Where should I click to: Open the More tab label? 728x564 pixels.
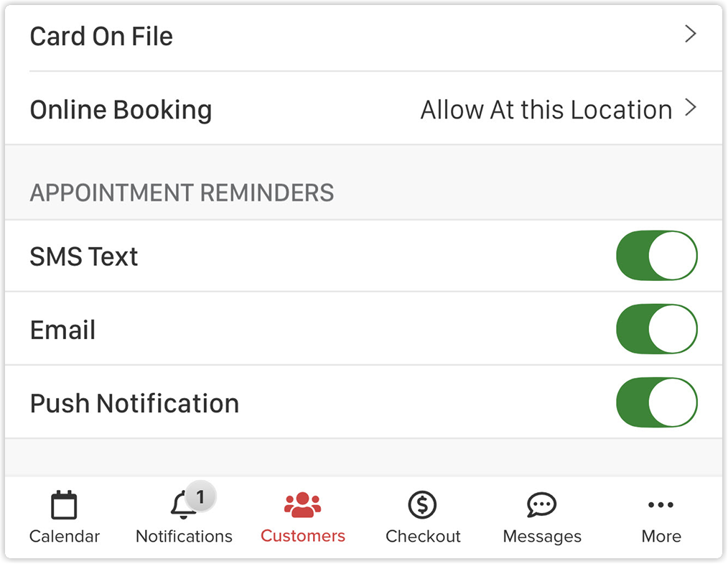click(x=661, y=537)
